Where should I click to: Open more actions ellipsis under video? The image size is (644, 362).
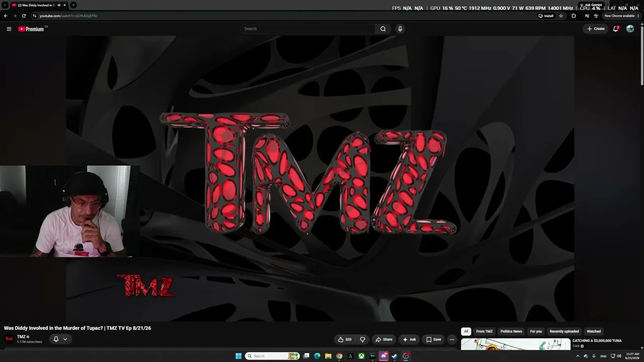click(x=452, y=339)
